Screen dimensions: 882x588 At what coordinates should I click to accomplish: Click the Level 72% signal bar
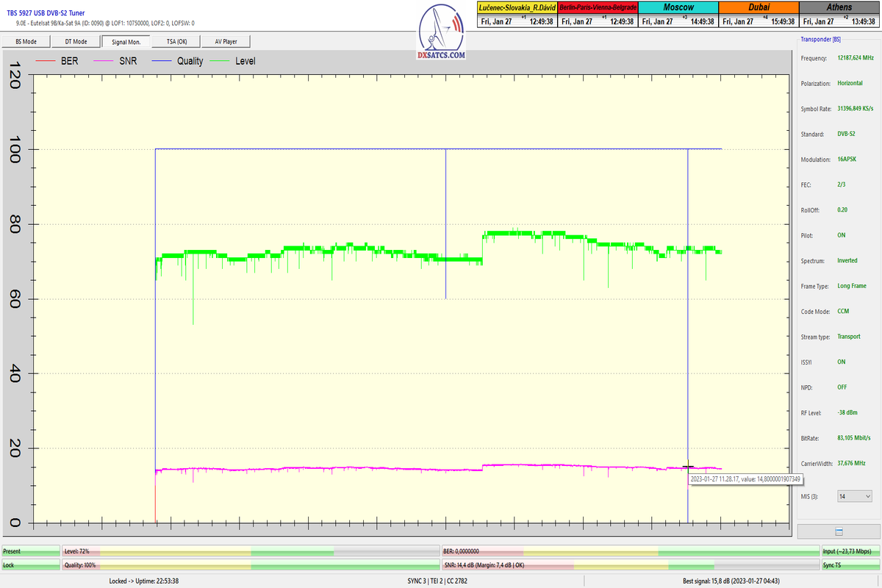250,551
